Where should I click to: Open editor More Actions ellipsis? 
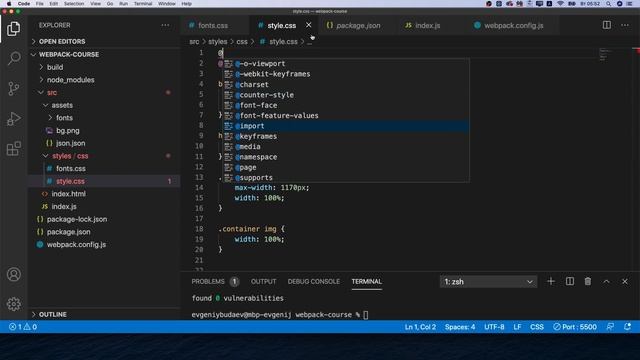(625, 25)
